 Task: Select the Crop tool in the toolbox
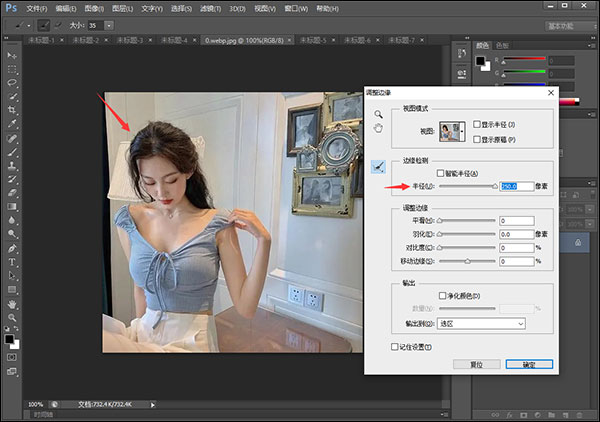[11, 109]
